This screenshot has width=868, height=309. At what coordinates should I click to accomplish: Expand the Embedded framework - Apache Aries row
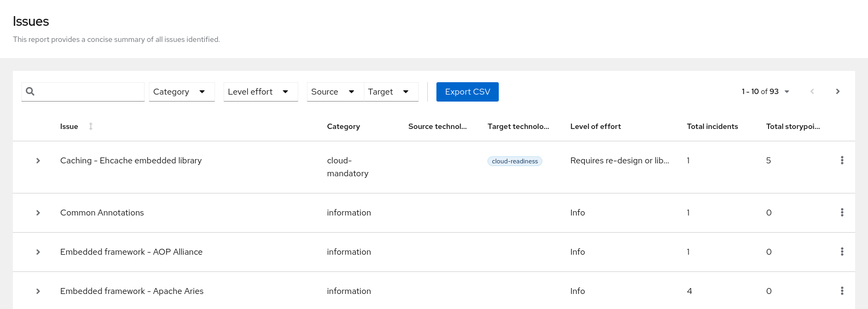pos(38,291)
